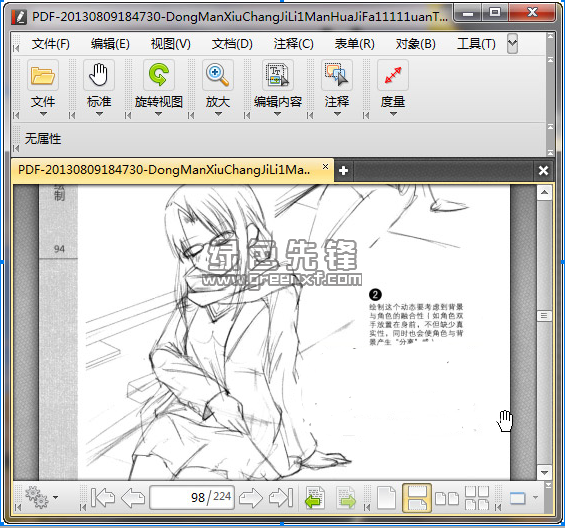The height and width of the screenshot is (528, 565).
Task: Jump to the last page
Action: [x=281, y=498]
